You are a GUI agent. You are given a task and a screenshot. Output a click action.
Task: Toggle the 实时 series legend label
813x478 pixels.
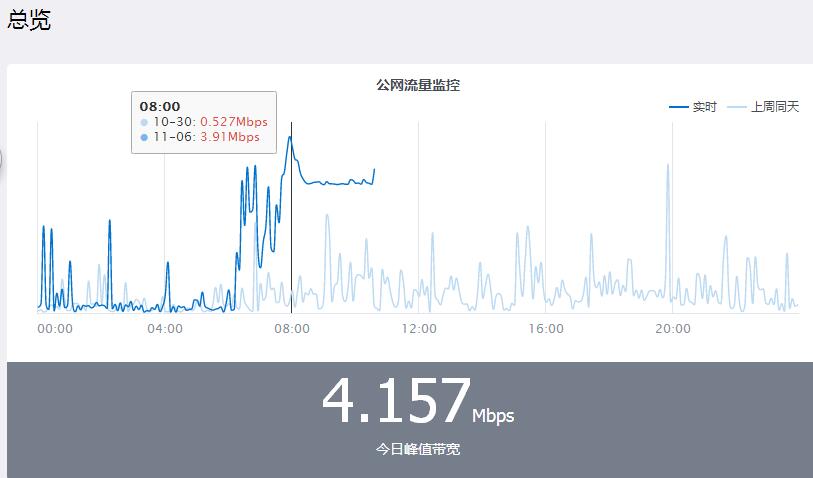(x=704, y=107)
